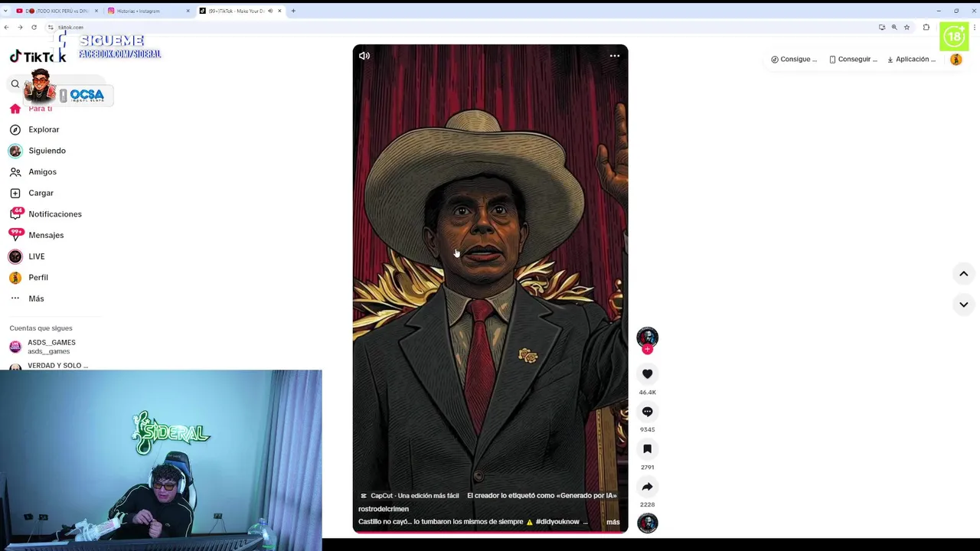Like the video with the heart icon

647,374
